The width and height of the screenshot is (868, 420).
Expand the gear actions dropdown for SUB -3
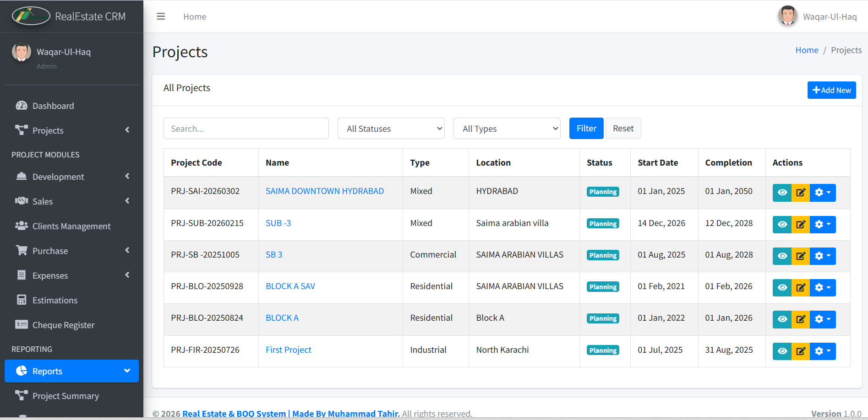(x=823, y=224)
